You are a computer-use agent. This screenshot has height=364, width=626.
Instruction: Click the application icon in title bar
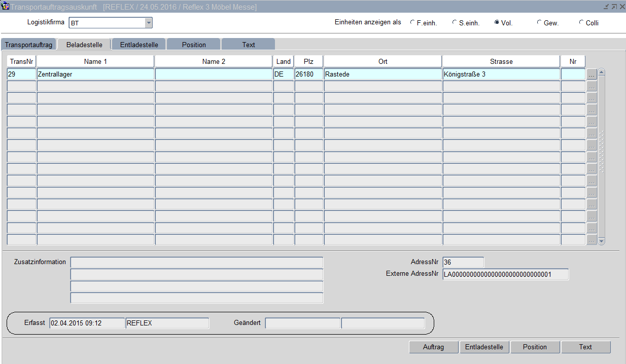pos(6,7)
